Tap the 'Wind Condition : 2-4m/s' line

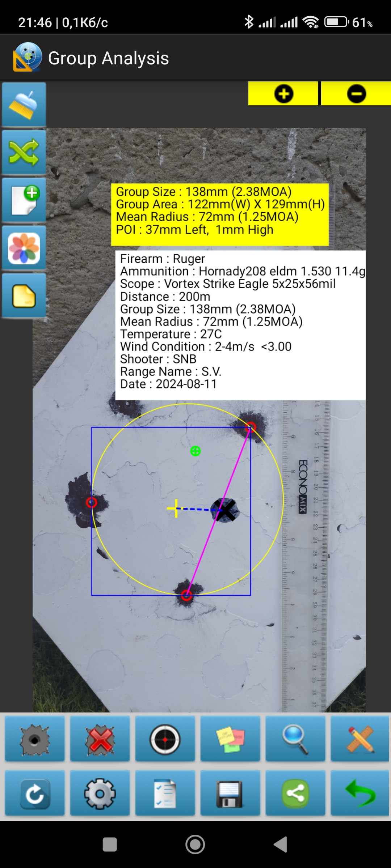(x=206, y=346)
